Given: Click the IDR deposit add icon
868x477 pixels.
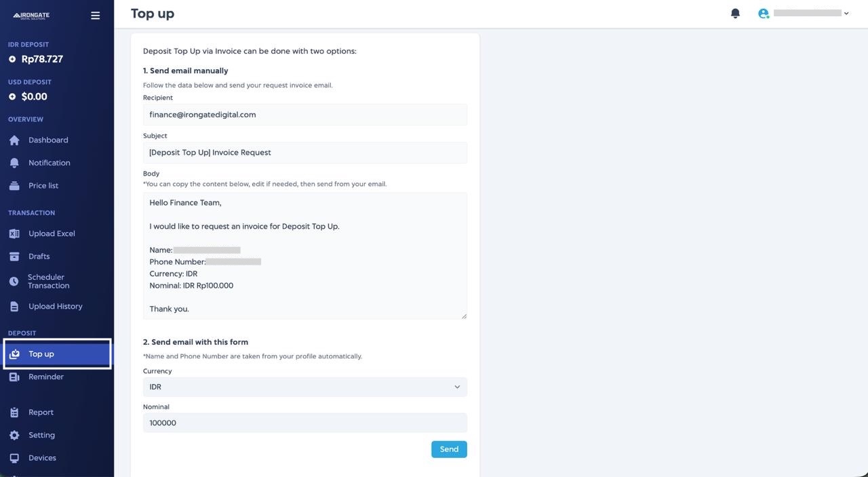Looking at the screenshot, I should click(12, 60).
